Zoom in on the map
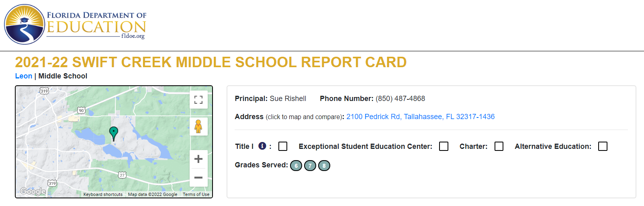 198,159
